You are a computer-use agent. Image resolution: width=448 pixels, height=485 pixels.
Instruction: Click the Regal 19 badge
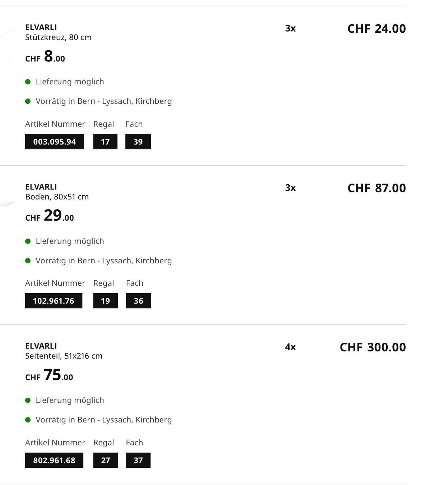(106, 301)
